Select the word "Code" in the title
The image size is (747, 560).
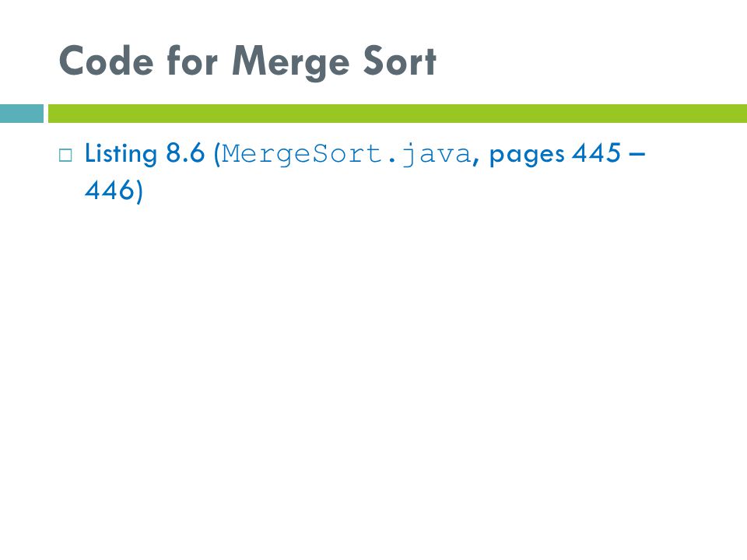tap(107, 61)
